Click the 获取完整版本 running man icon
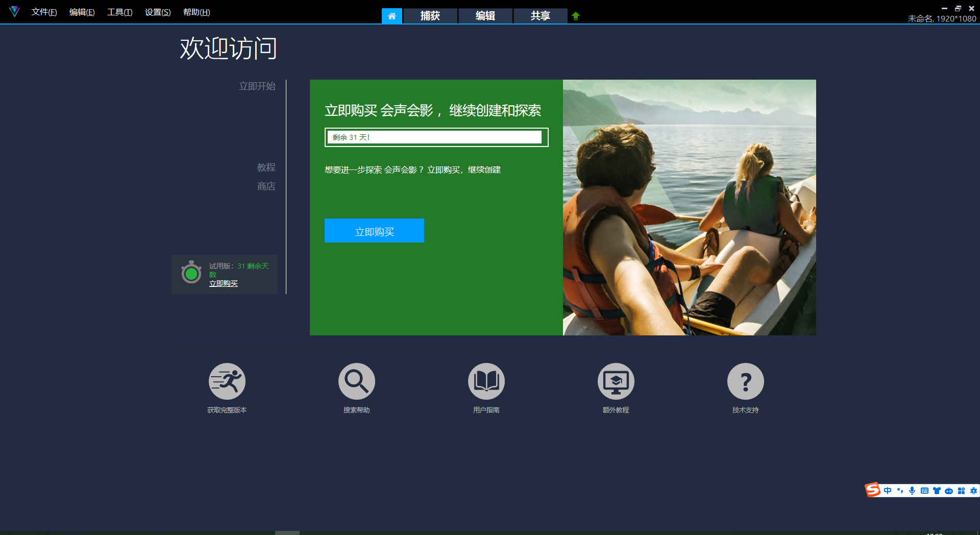Screen dimensions: 980x535 click(x=227, y=381)
